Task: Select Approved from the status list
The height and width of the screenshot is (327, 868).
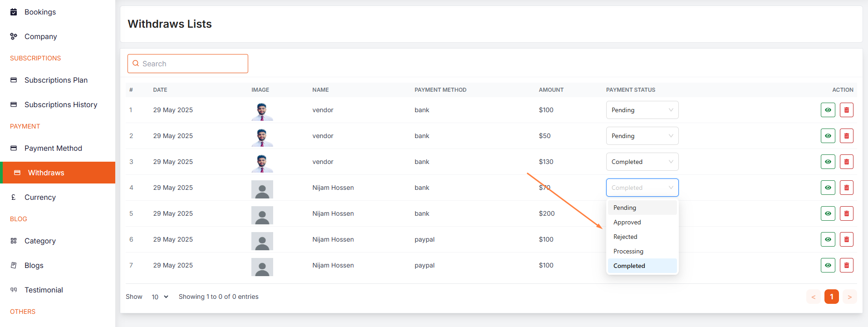Action: click(627, 222)
